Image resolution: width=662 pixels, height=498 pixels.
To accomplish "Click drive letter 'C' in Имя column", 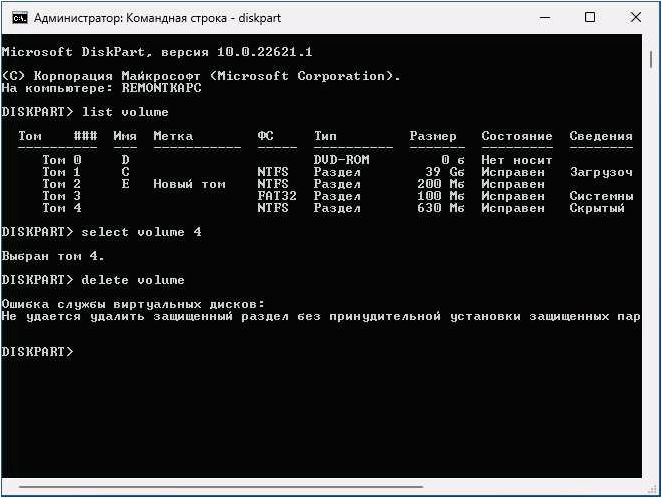I will 125,172.
